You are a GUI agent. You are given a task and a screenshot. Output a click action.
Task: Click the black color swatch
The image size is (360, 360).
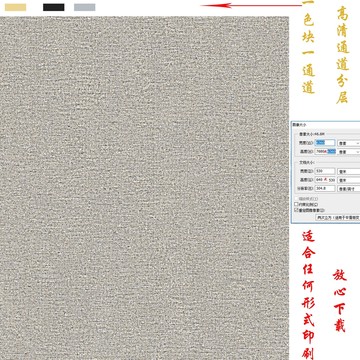(54, 7)
